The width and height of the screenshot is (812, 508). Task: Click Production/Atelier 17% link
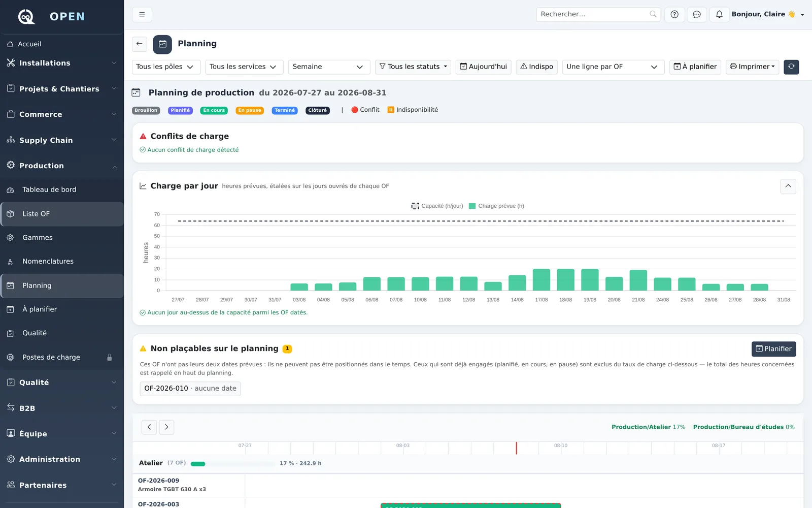coord(649,427)
